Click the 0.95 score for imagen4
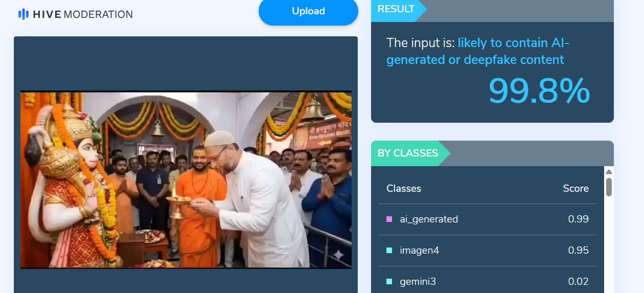644x293 pixels. (x=579, y=250)
